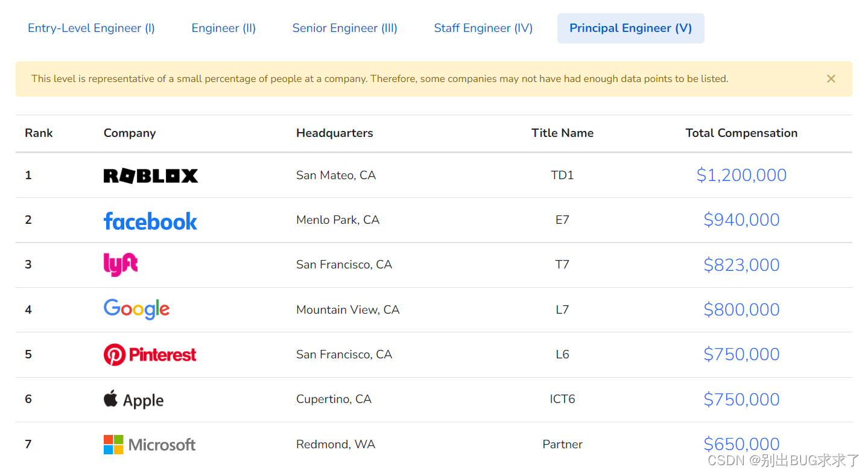Select the Menlo Park, CA cell
Viewport: 868px width, 473px height.
[338, 220]
